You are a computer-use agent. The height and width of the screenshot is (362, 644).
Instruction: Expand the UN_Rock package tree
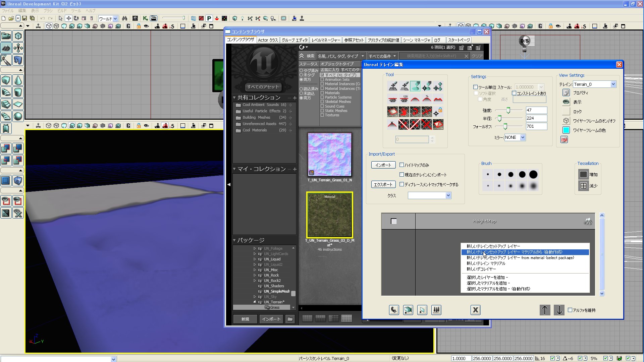click(255, 275)
